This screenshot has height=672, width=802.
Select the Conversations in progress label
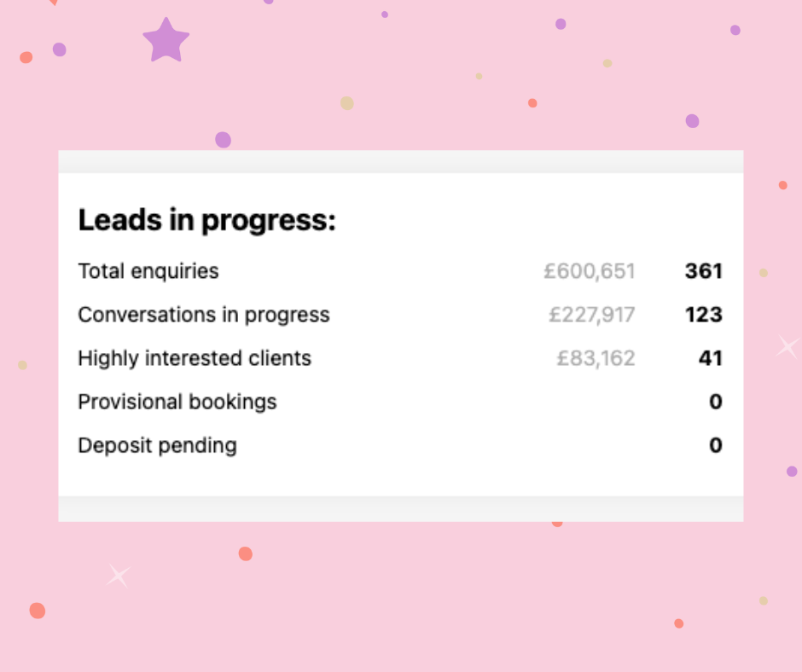pos(203,315)
